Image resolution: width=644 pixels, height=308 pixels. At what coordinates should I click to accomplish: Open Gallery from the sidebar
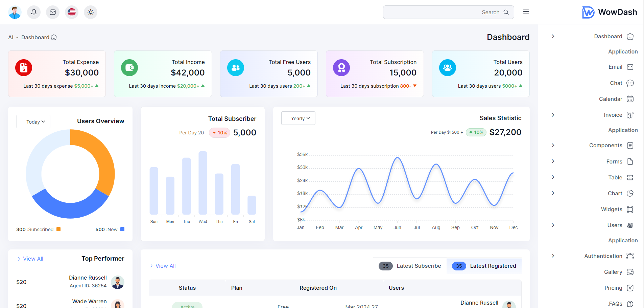[613, 272]
